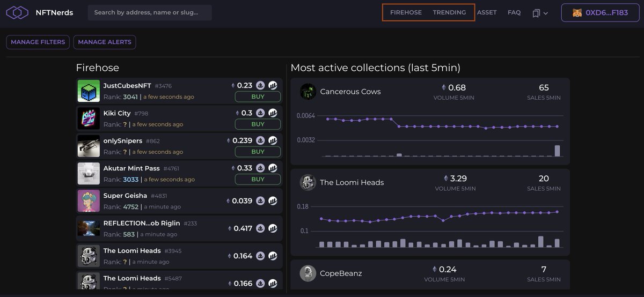Open JustCubesNFT cube thumbnail

point(89,91)
